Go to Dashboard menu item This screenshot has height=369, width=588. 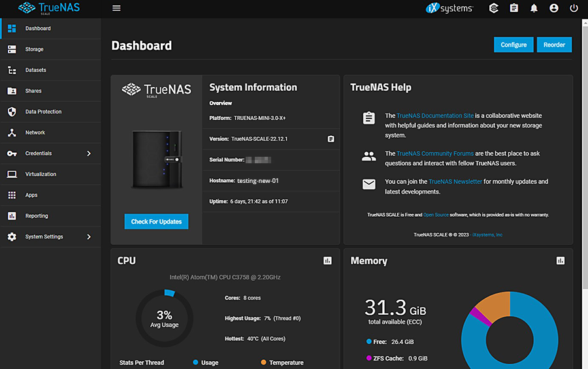[50, 29]
